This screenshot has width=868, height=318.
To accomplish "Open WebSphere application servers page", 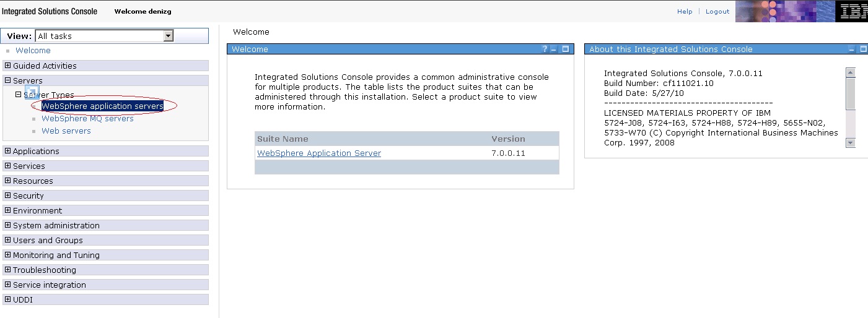I will [x=102, y=106].
